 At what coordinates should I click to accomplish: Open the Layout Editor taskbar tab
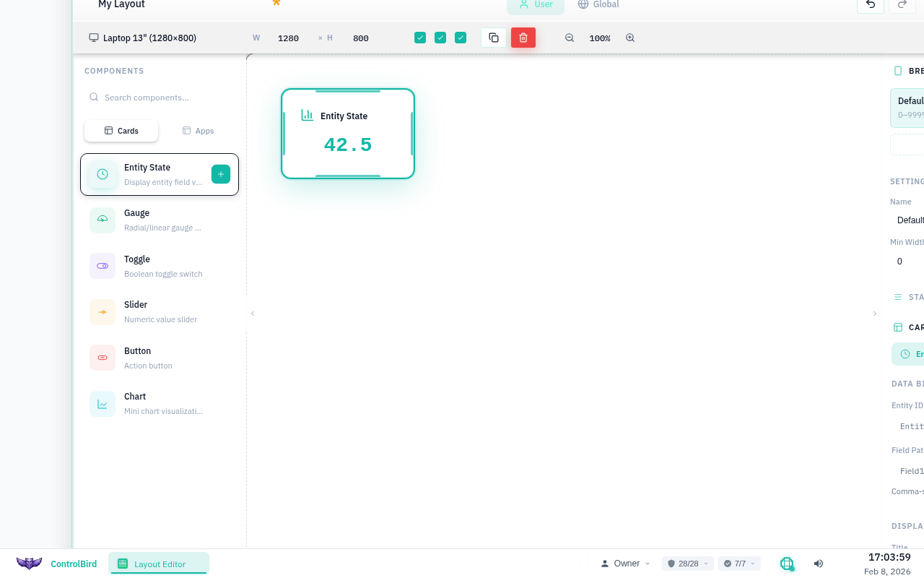click(159, 564)
